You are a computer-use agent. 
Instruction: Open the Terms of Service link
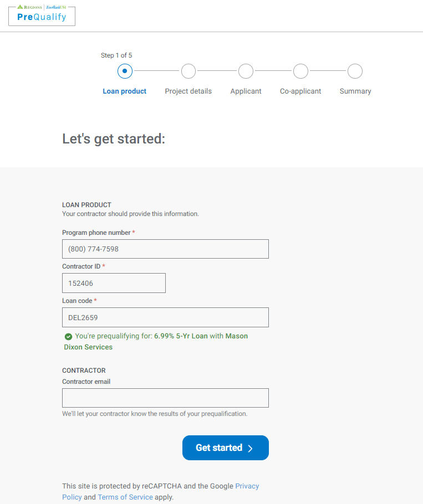click(x=125, y=497)
